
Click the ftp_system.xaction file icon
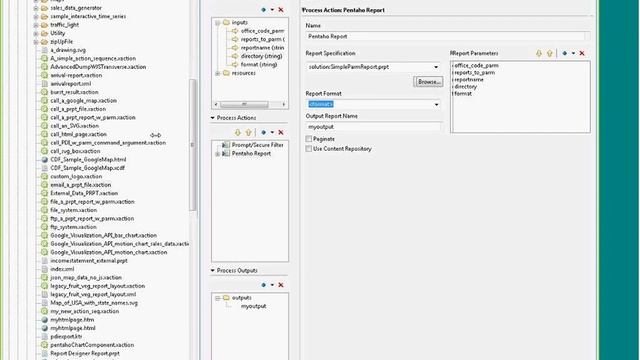tap(44, 227)
